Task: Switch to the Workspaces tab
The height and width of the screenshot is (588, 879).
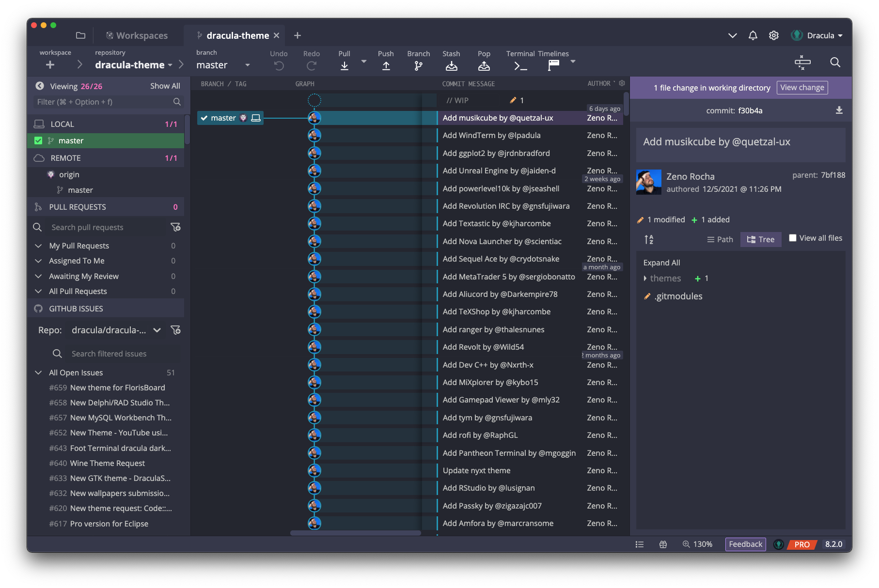Action: tap(137, 35)
